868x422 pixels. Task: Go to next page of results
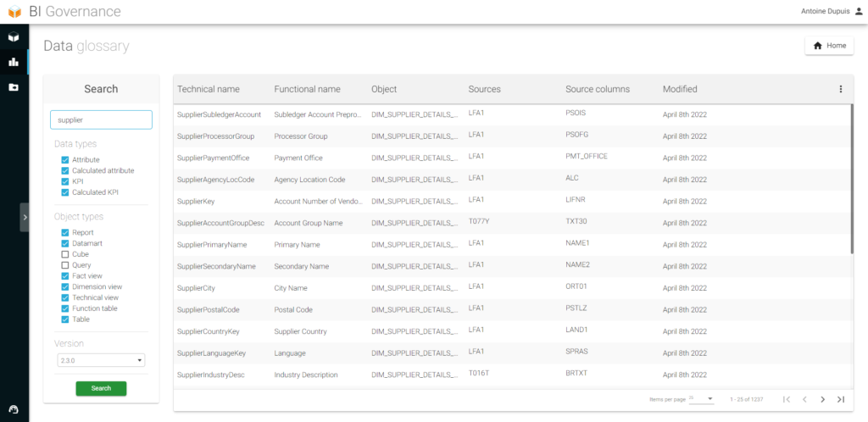coord(822,399)
